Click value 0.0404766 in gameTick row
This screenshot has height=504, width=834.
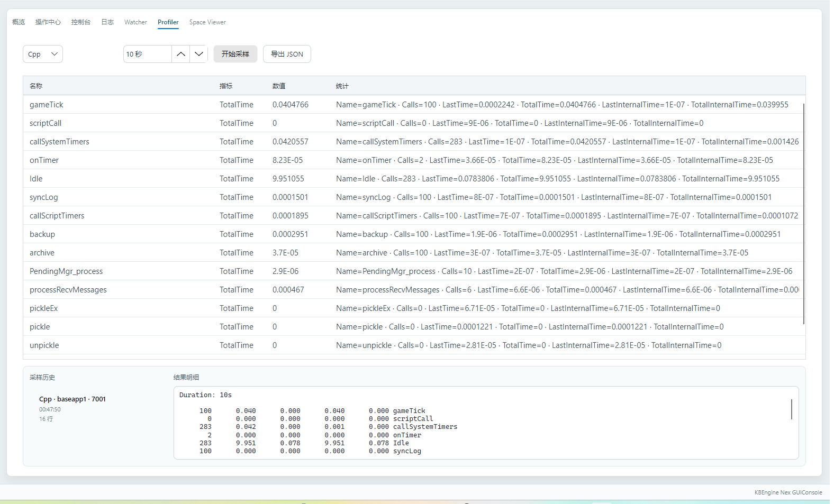pyautogui.click(x=291, y=105)
